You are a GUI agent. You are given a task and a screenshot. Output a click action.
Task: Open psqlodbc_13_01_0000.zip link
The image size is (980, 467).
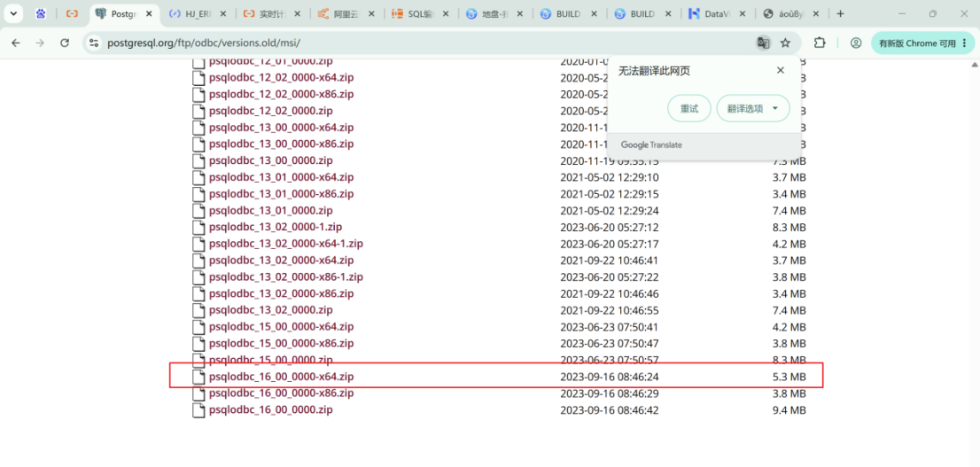270,211
